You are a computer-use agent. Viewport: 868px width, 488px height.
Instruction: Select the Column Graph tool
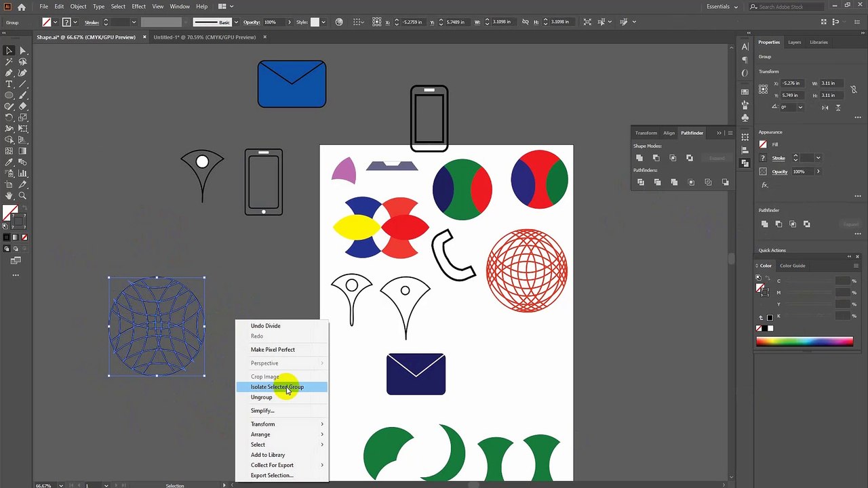[22, 173]
